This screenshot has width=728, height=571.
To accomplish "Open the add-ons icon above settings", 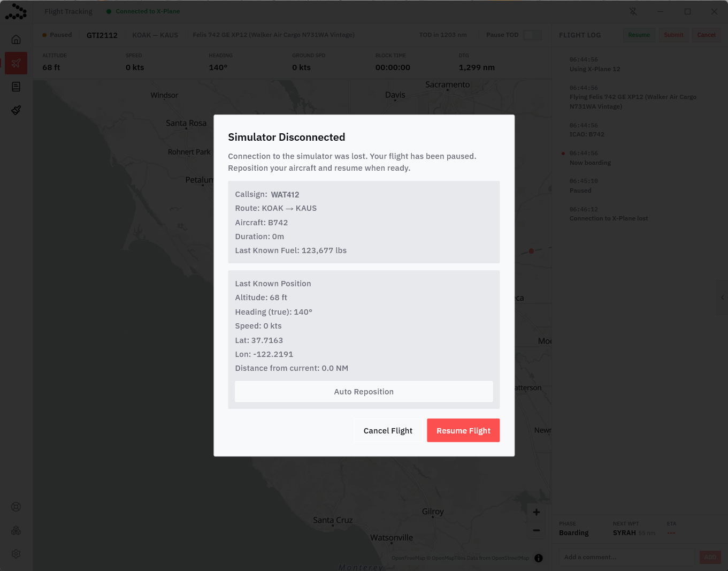I will coord(16,530).
